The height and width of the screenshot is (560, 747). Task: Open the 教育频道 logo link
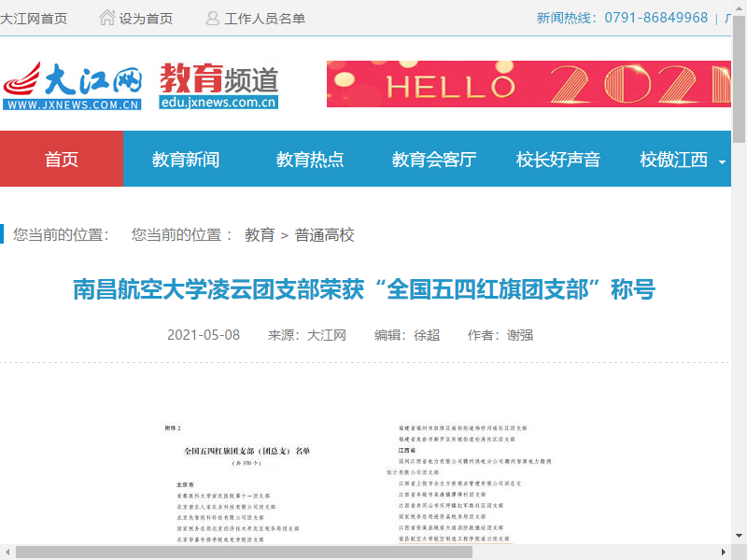219,84
